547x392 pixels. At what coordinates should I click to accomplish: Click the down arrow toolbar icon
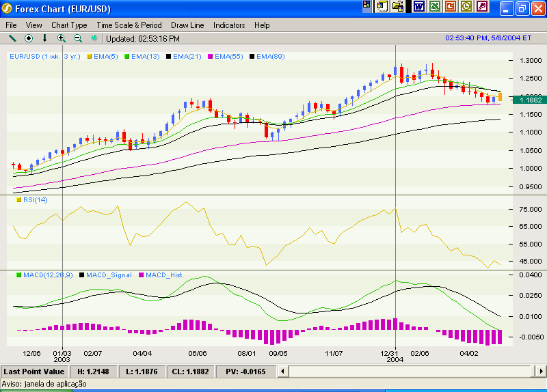[x=45, y=38]
